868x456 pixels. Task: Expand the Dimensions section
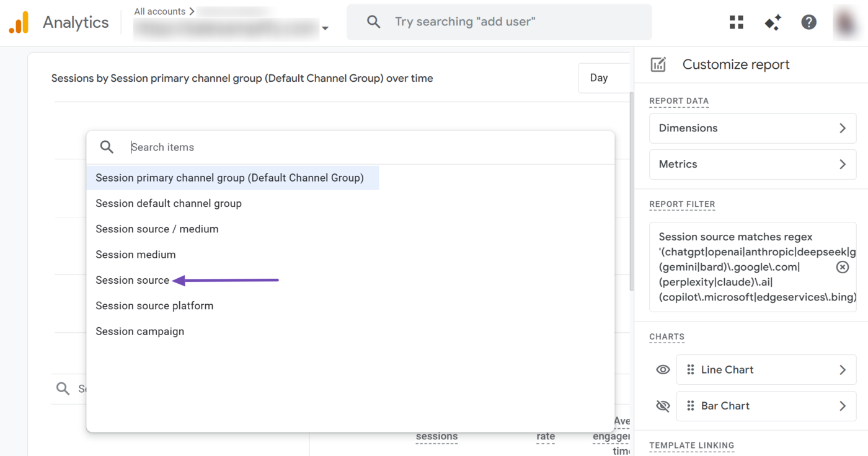[752, 128]
